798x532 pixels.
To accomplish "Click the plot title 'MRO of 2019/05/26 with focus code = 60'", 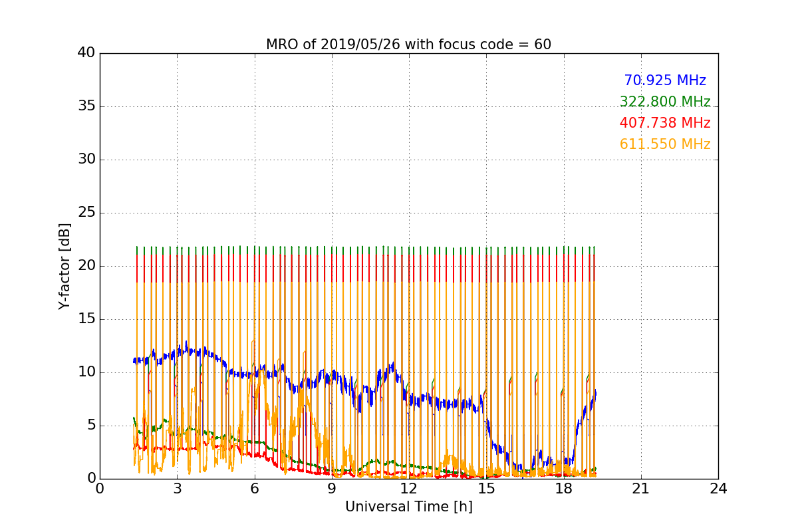I will 408,45.
